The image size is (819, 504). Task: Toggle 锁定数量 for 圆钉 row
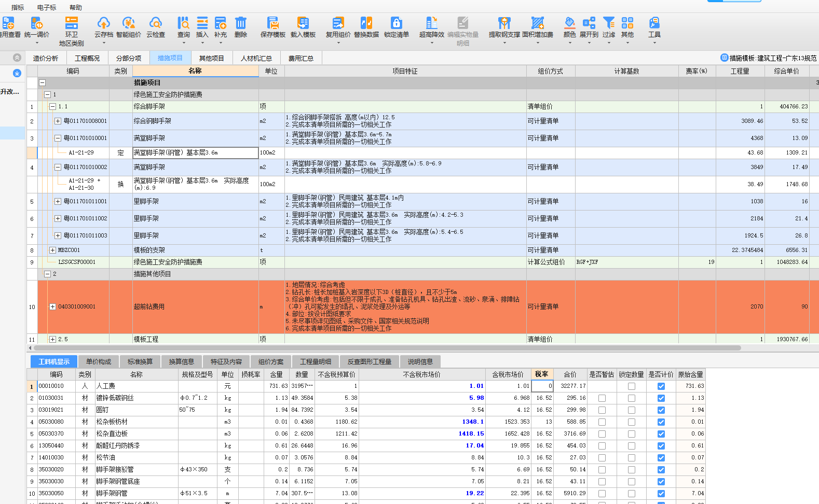pyautogui.click(x=631, y=410)
